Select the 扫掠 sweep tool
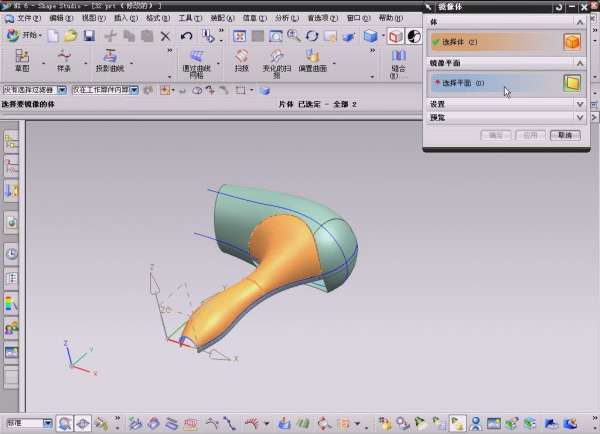 [x=241, y=63]
